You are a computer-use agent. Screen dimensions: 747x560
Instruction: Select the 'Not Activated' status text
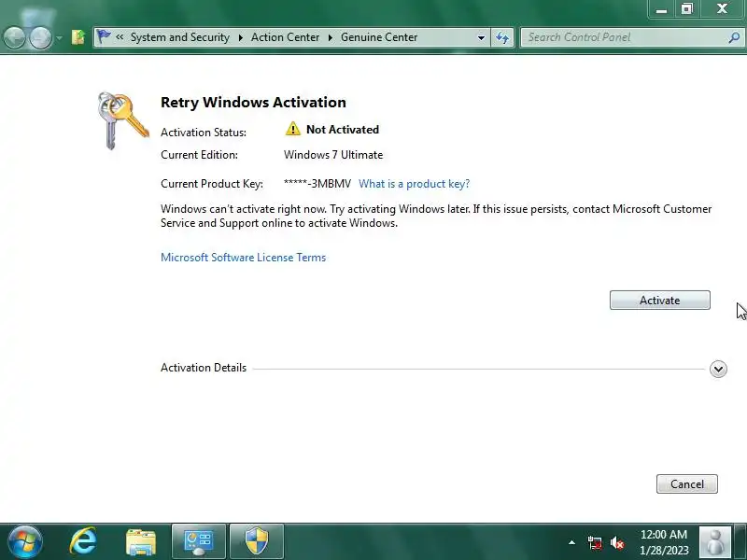coord(343,130)
